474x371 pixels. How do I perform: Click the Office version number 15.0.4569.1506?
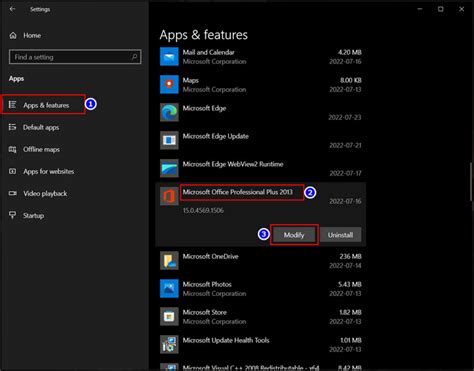pyautogui.click(x=203, y=210)
